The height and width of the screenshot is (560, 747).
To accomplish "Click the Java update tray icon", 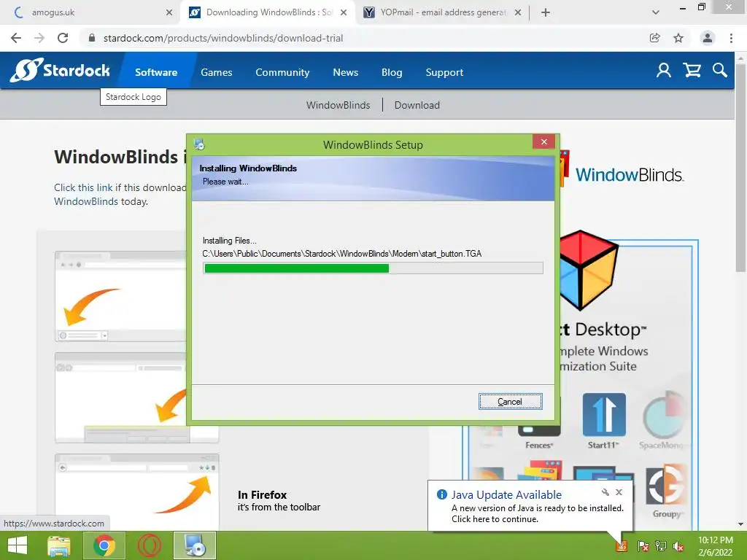I will point(622,545).
